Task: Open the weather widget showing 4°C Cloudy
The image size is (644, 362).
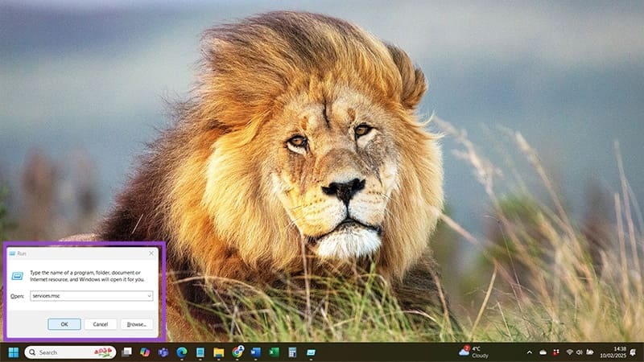Action: [474, 352]
